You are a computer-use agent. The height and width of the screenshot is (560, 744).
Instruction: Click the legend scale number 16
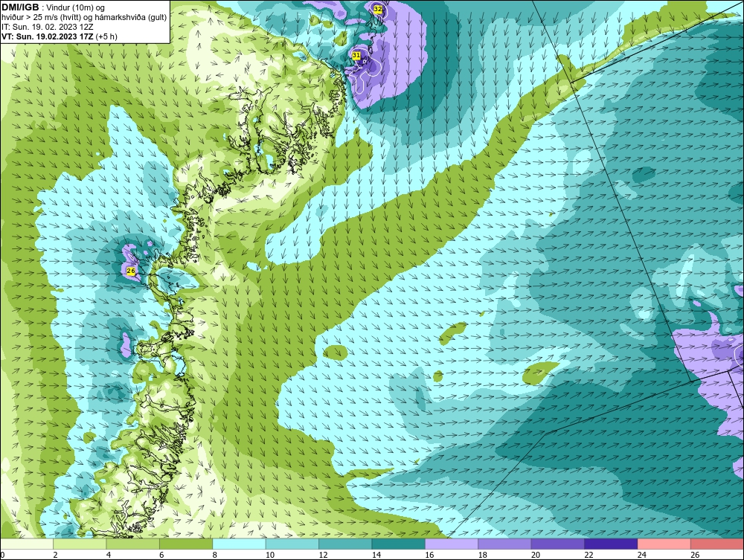pyautogui.click(x=429, y=555)
